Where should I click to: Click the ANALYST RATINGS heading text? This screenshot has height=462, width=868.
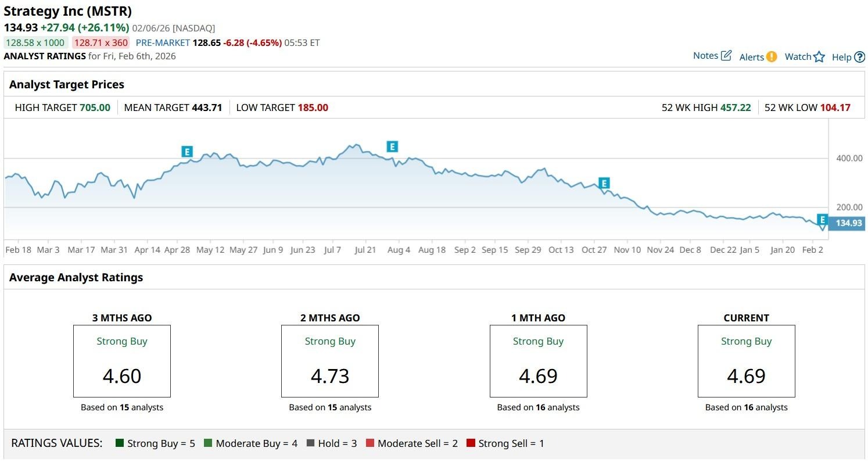45,56
